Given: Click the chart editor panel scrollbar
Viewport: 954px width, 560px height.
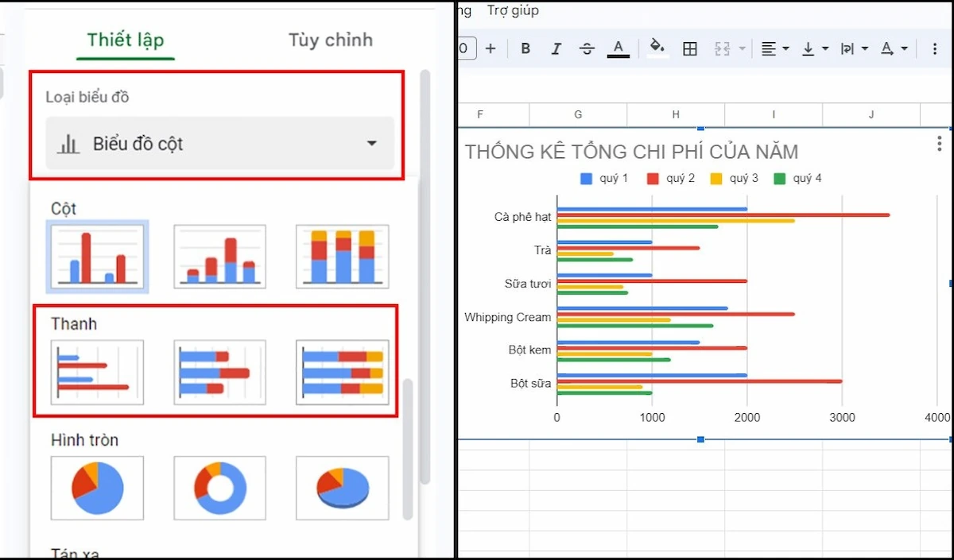Looking at the screenshot, I should tap(425, 277).
